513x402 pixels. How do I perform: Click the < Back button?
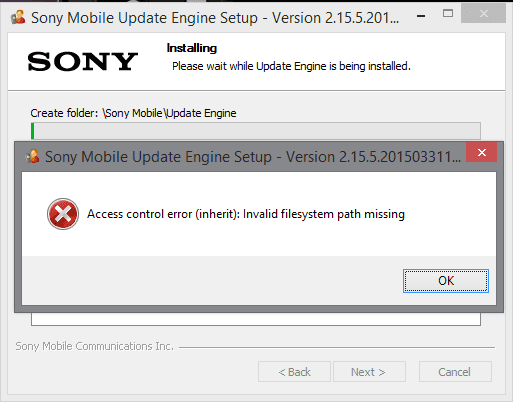pos(294,372)
